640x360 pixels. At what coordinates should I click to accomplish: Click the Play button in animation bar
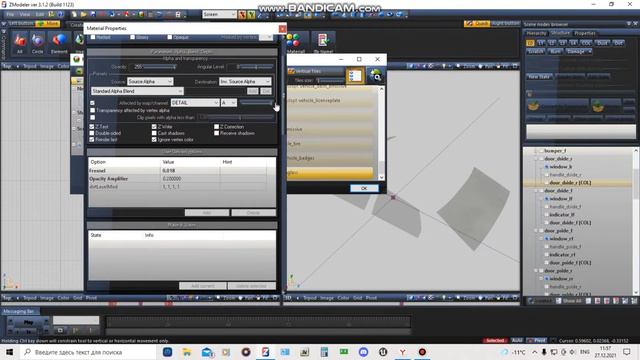point(28,322)
